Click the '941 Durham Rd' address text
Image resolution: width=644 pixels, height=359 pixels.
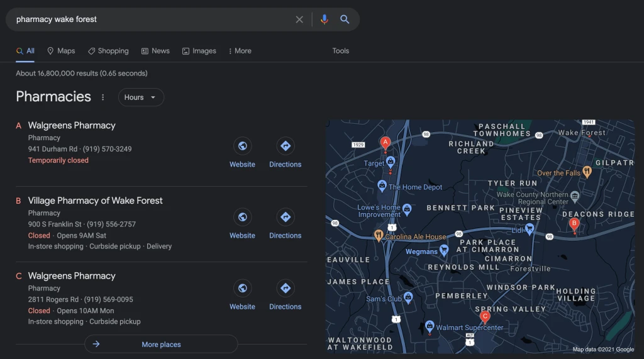53,149
